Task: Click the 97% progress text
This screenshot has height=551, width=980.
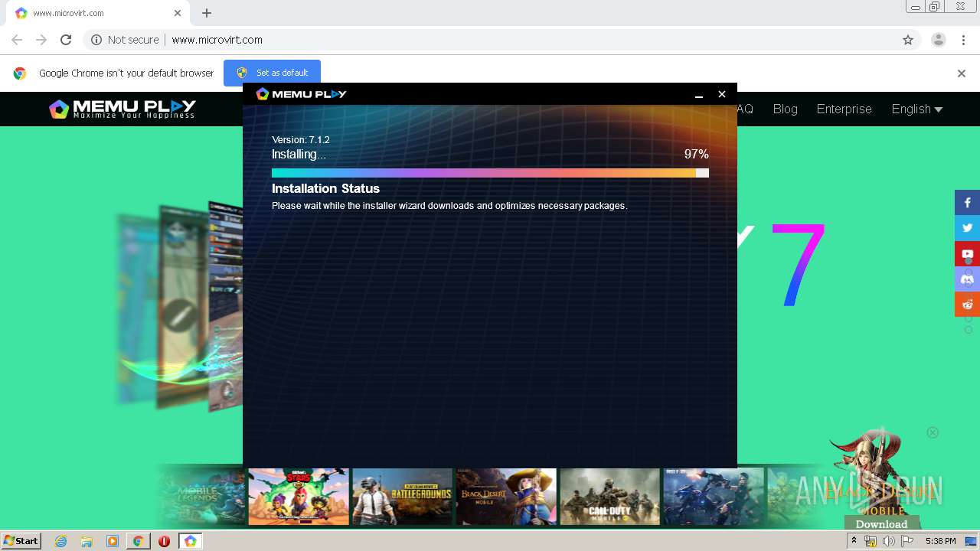Action: (696, 154)
